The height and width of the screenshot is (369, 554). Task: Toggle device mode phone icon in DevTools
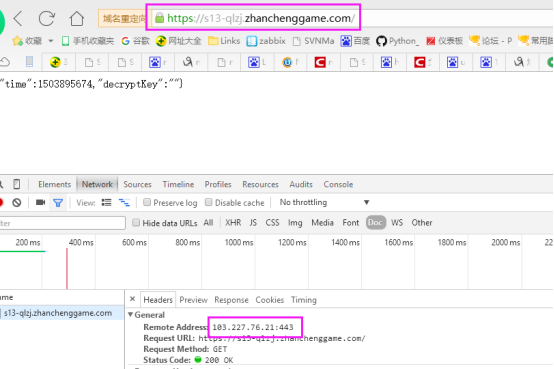(x=16, y=184)
